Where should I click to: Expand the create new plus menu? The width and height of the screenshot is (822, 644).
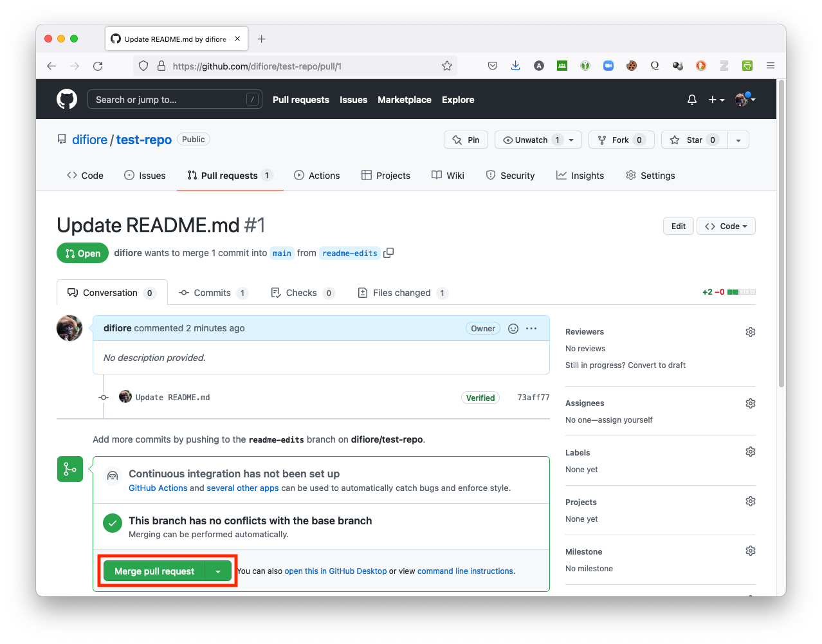coord(716,100)
